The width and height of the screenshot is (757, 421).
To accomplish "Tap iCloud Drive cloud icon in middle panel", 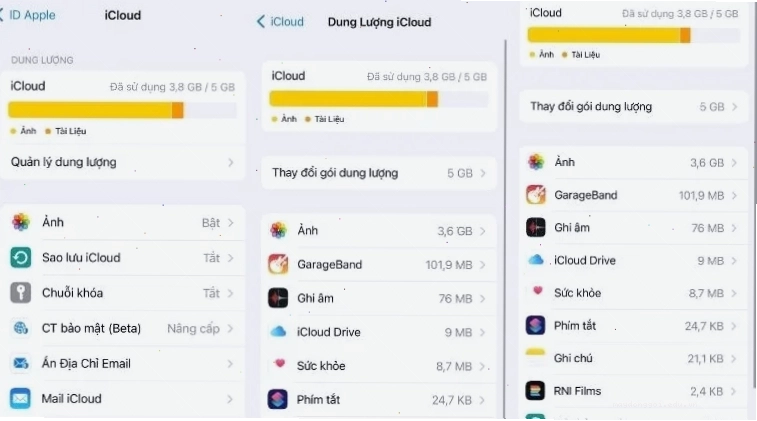I will point(279,332).
